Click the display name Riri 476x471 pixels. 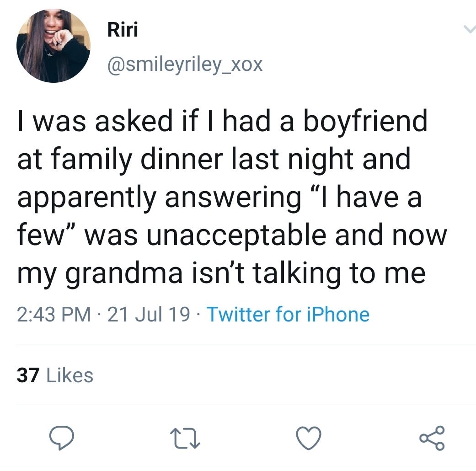point(123,30)
